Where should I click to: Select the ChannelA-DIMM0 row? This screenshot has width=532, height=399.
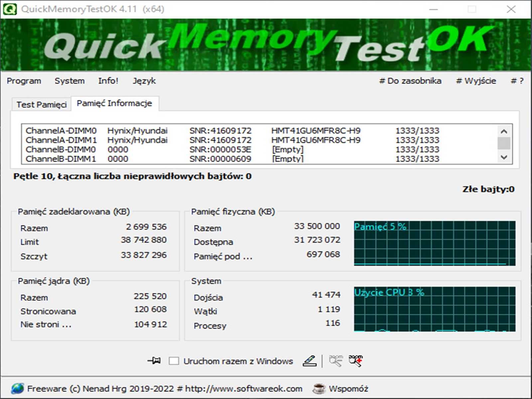[259, 131]
